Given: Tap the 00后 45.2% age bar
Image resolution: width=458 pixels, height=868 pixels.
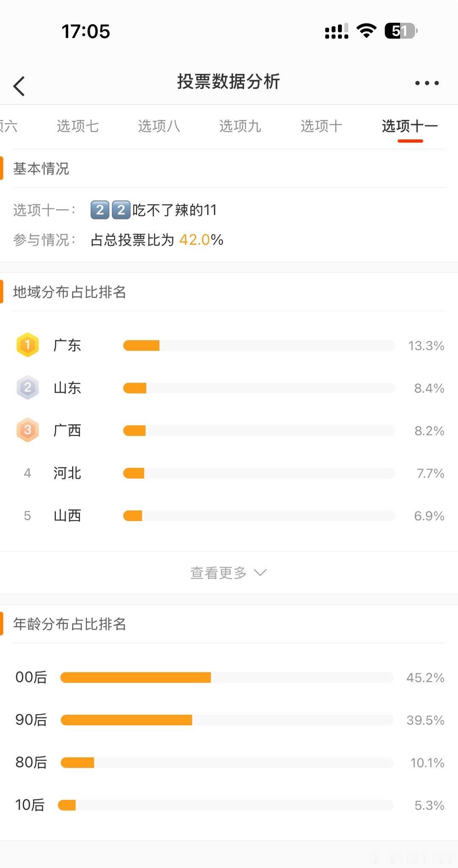Looking at the screenshot, I should click(x=227, y=677).
